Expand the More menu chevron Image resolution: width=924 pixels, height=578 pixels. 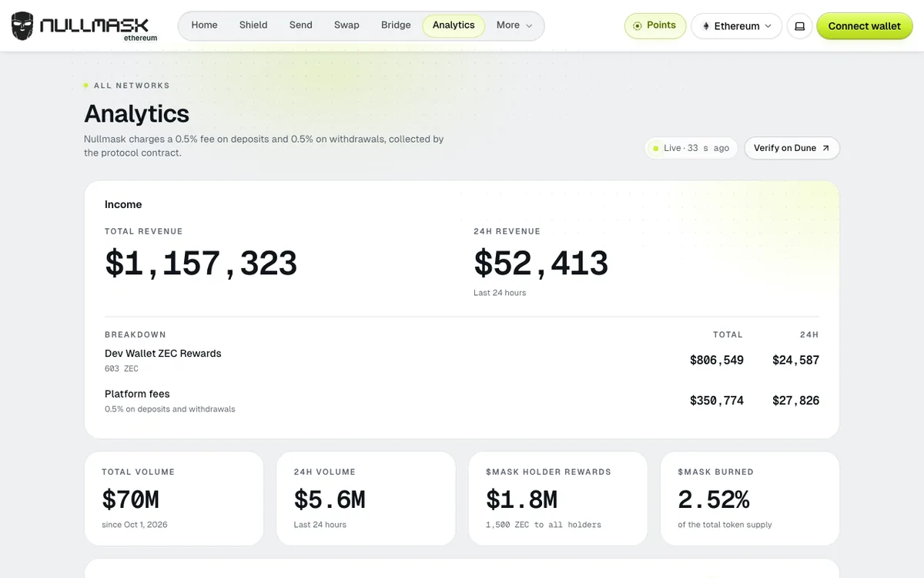(x=529, y=25)
